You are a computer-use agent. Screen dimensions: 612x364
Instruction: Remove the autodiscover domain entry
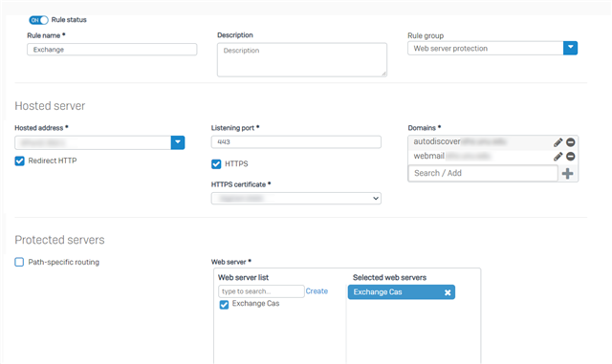[571, 142]
